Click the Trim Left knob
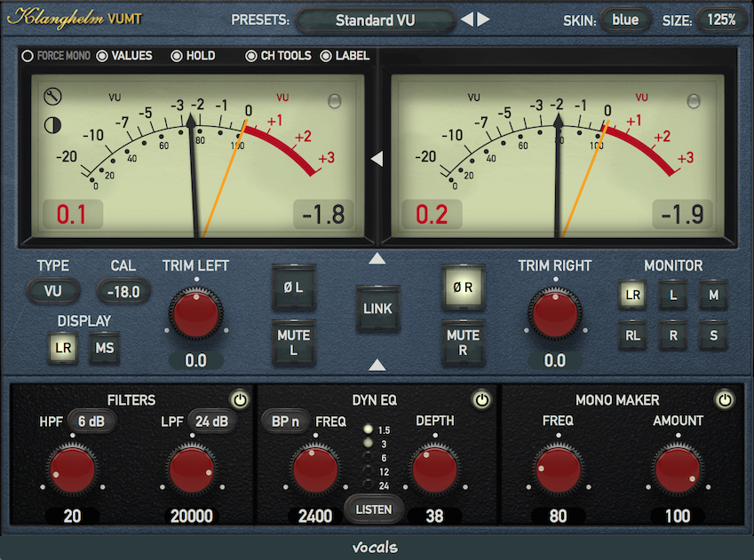 tap(195, 313)
